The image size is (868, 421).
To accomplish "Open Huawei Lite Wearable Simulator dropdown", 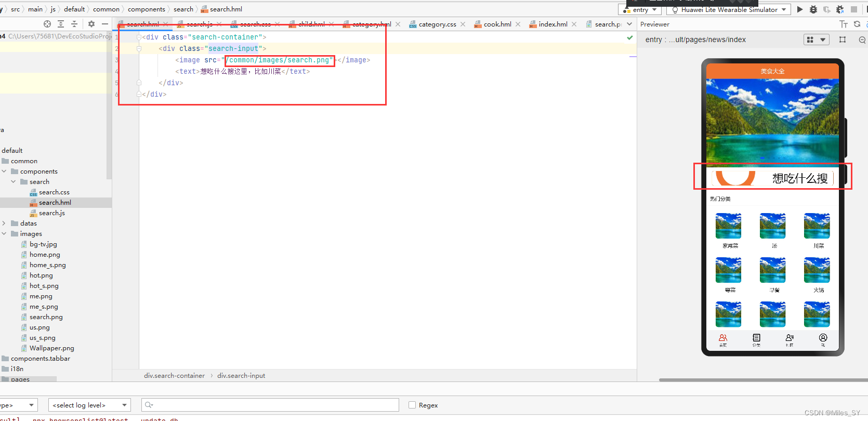I will click(x=729, y=10).
